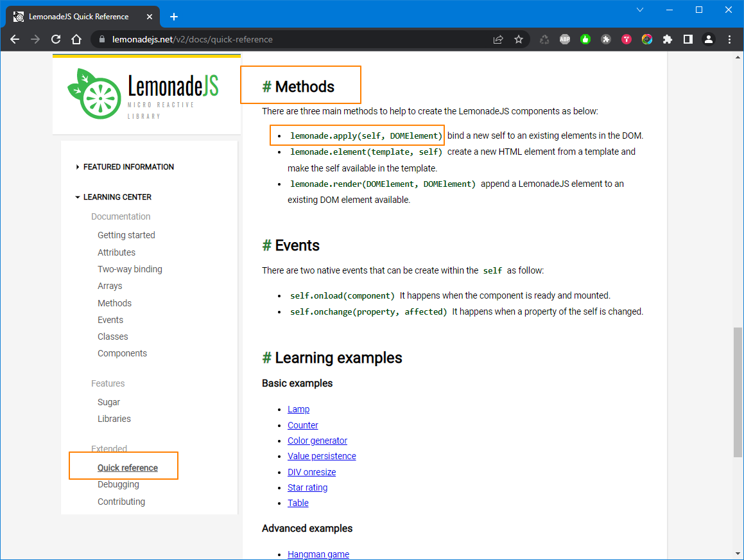
Task: Click scrollbar down arrow
Action: pos(738,554)
